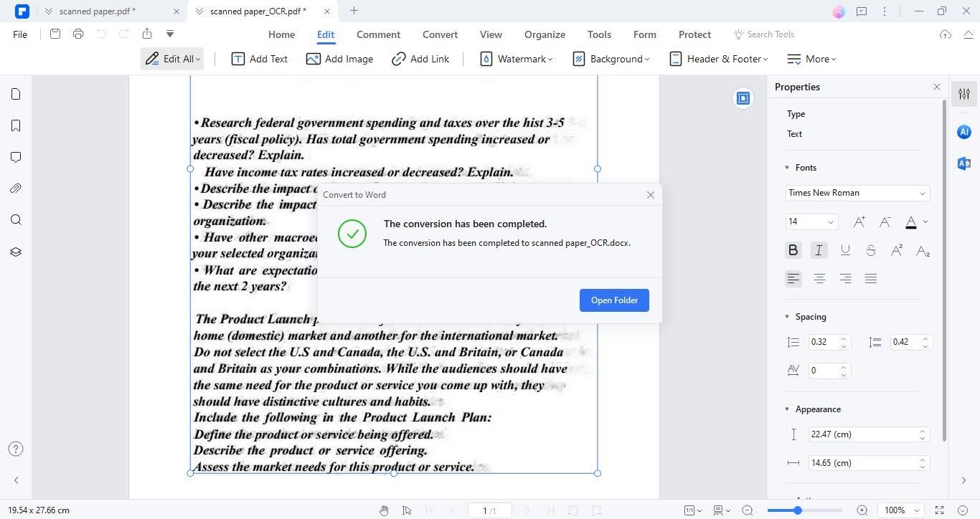Open the Comments panel in sidebar
This screenshot has width=980, height=519.
tap(16, 157)
